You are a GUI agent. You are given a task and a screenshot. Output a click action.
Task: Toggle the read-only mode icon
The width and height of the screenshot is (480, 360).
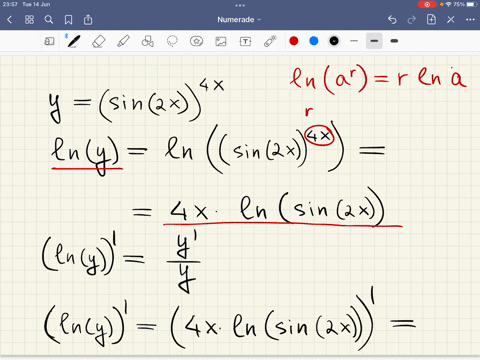click(x=49, y=41)
